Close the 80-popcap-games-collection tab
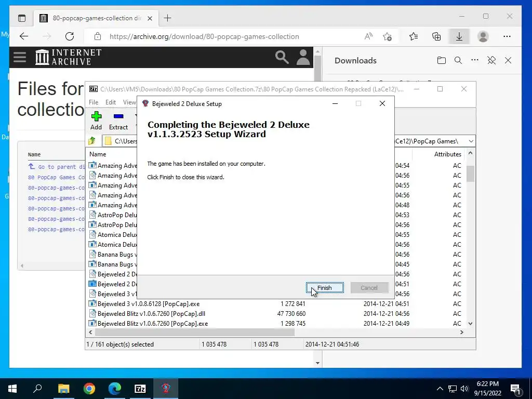 click(x=150, y=18)
